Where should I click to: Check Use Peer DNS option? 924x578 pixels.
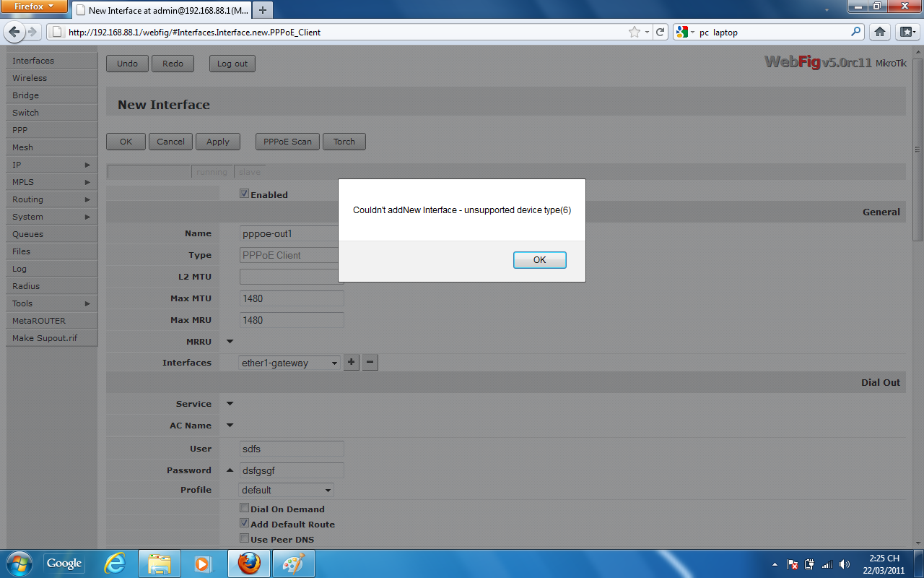244,538
